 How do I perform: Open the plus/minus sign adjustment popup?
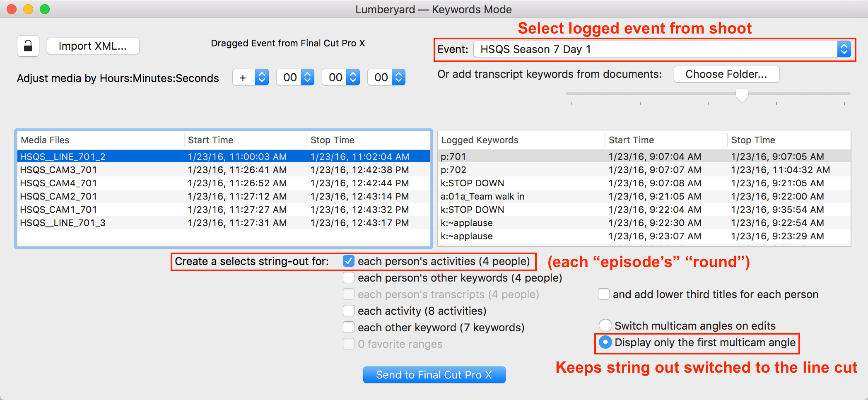pos(251,77)
